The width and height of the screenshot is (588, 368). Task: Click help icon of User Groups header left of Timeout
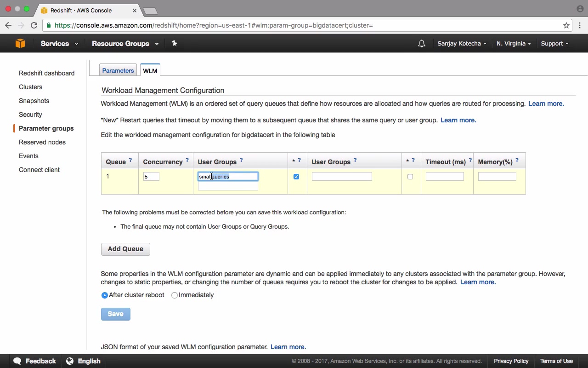click(x=355, y=160)
